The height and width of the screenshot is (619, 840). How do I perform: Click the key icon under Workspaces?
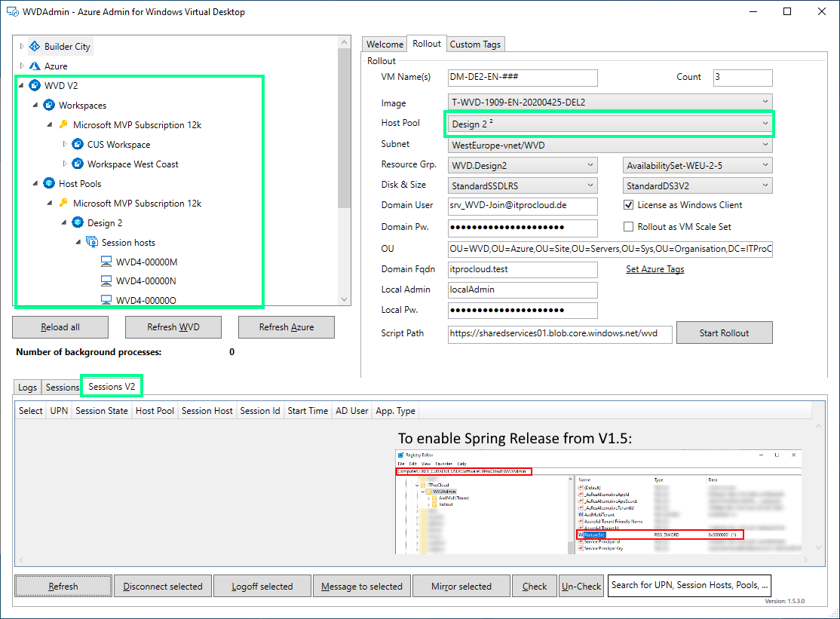(x=63, y=124)
